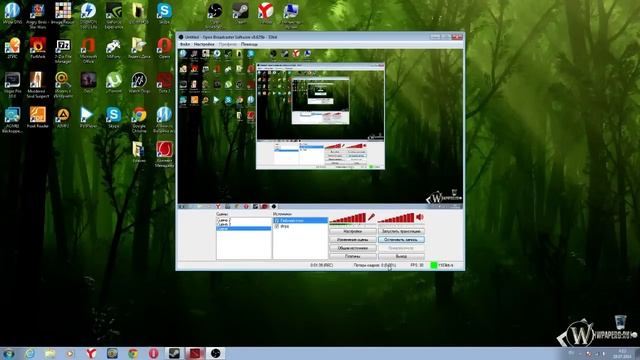
Task: Open Windows Explorer folder from taskbar
Action: [x=50, y=353]
